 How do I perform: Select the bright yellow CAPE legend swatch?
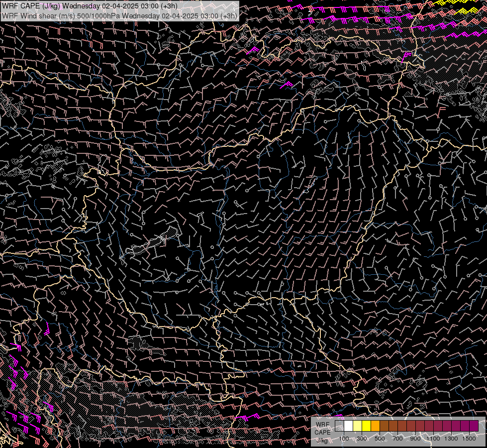click(367, 426)
